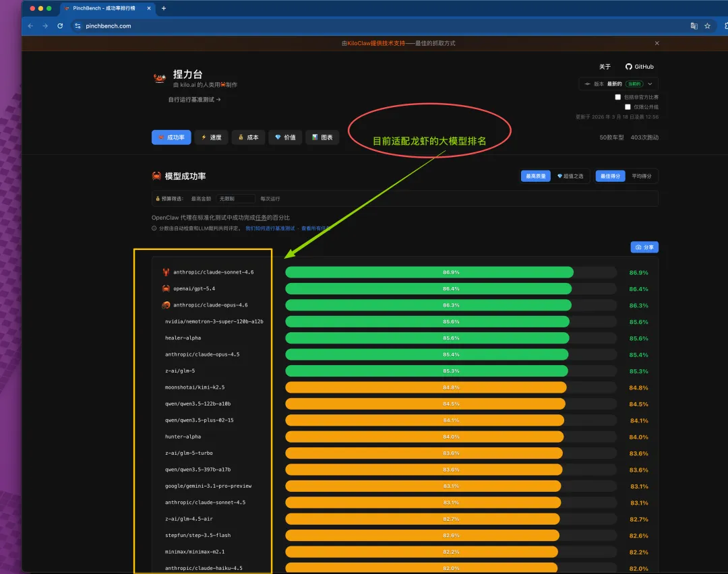Open the 图表 tab
The height and width of the screenshot is (574, 728).
coord(322,137)
